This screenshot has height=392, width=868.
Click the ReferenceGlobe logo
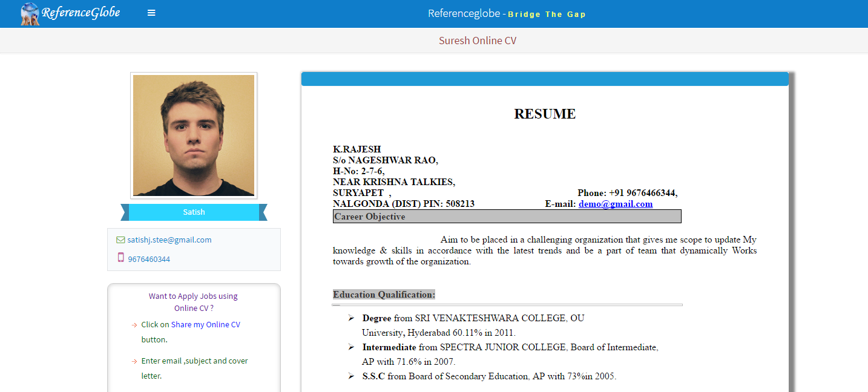coord(71,13)
